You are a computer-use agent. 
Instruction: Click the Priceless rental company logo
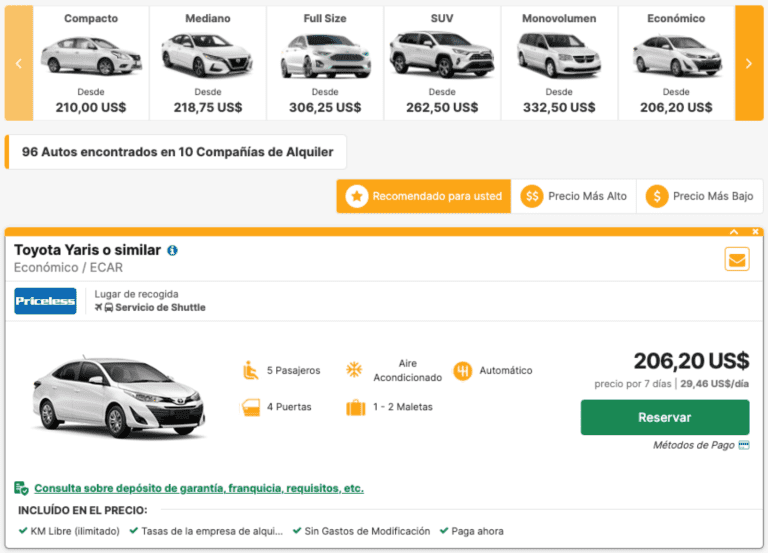click(45, 301)
